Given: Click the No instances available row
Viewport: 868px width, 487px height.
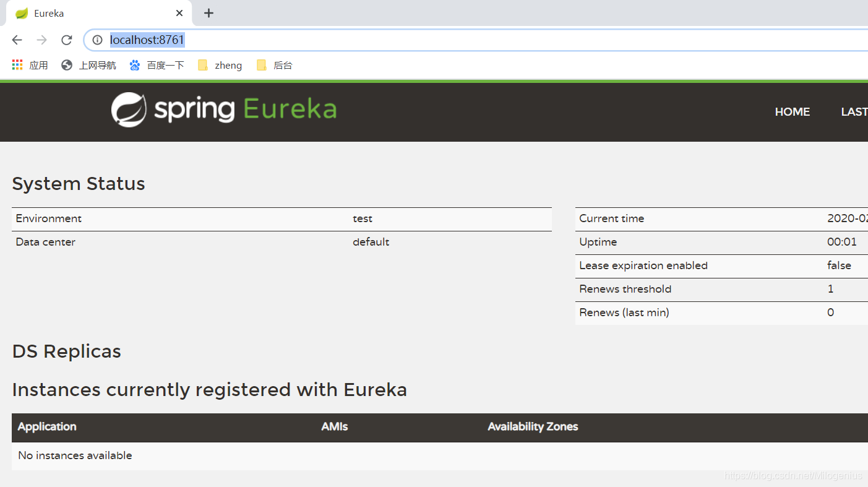Looking at the screenshot, I should (440, 456).
